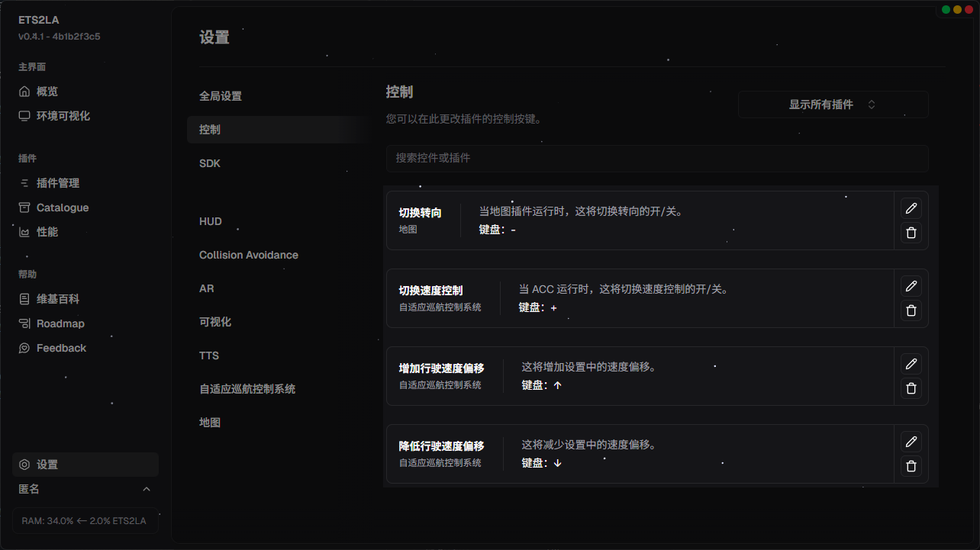Open the Catalogue page

click(x=63, y=207)
